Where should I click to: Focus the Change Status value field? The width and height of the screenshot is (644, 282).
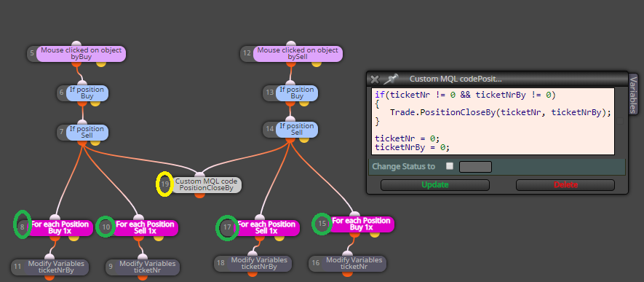475,167
